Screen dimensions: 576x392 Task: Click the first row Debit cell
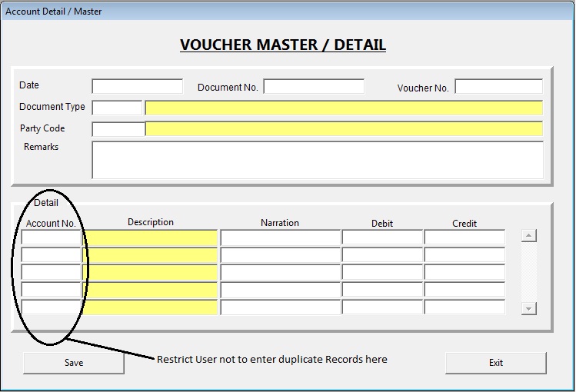(x=382, y=238)
